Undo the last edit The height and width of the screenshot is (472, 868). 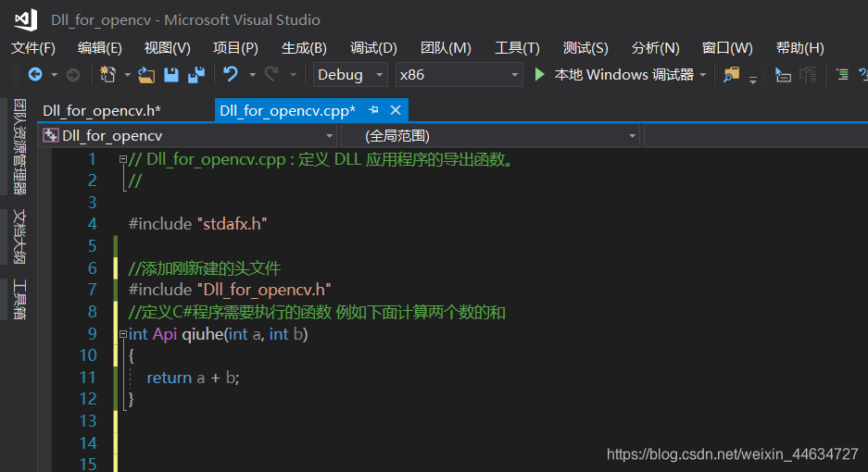[x=231, y=74]
